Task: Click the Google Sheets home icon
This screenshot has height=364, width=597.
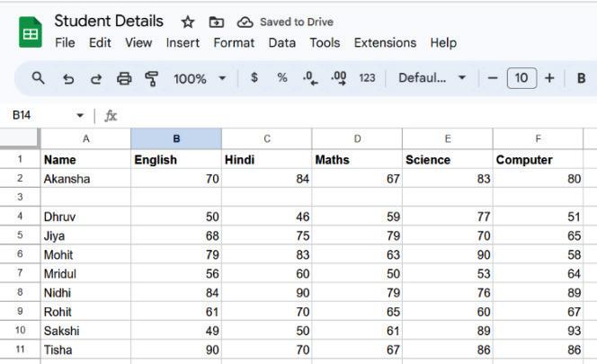Action: [31, 32]
